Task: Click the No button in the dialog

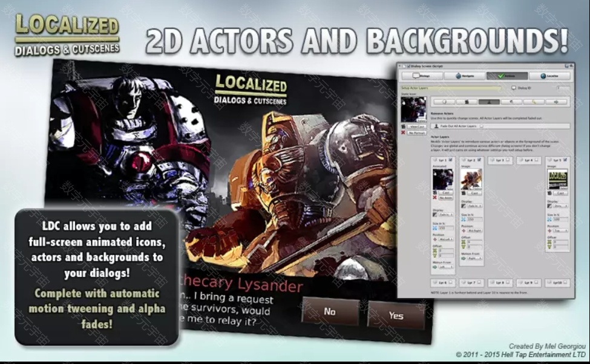Action: 330,311
